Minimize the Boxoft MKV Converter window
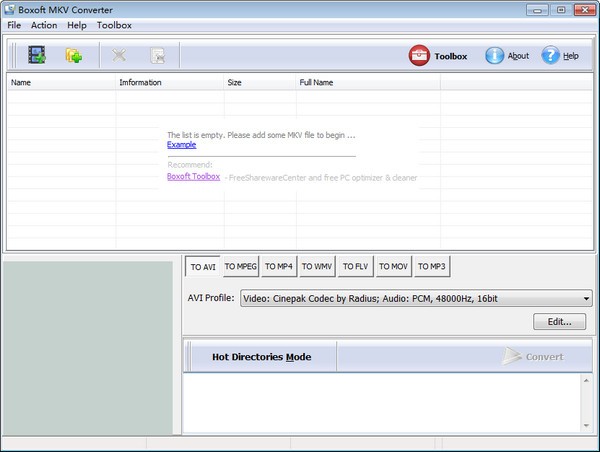This screenshot has height=452, width=600. [537, 10]
